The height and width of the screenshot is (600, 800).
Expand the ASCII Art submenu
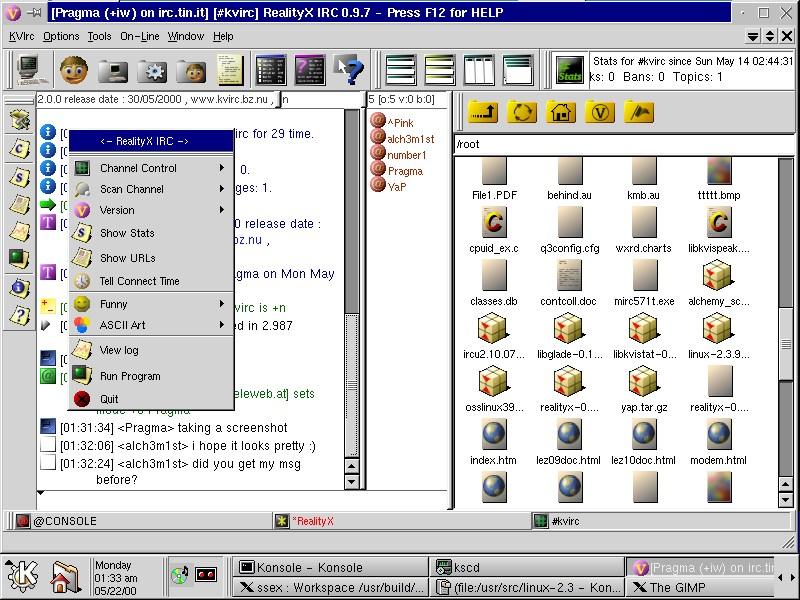coord(152,325)
